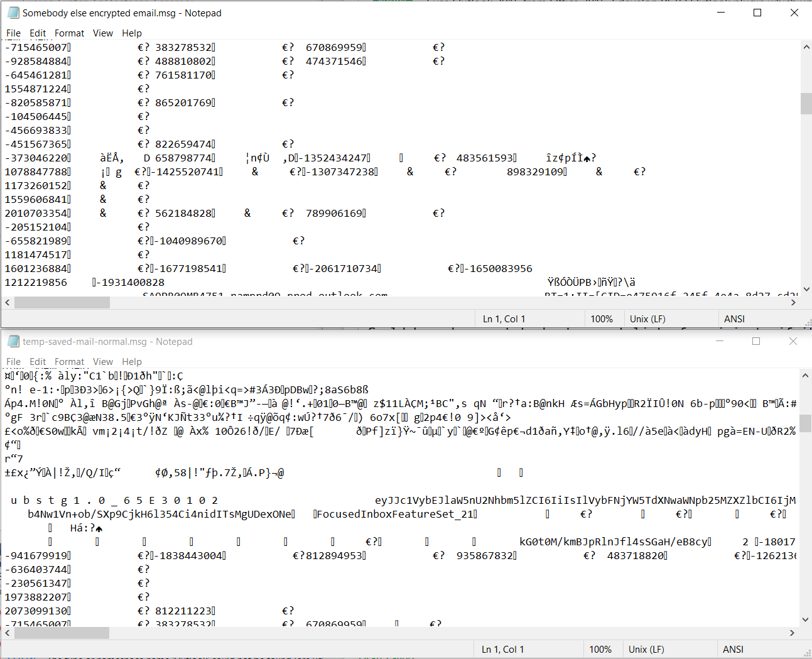Image resolution: width=812 pixels, height=659 pixels.
Task: Open Format menu in temp-saved-mail-normal window
Action: click(69, 362)
